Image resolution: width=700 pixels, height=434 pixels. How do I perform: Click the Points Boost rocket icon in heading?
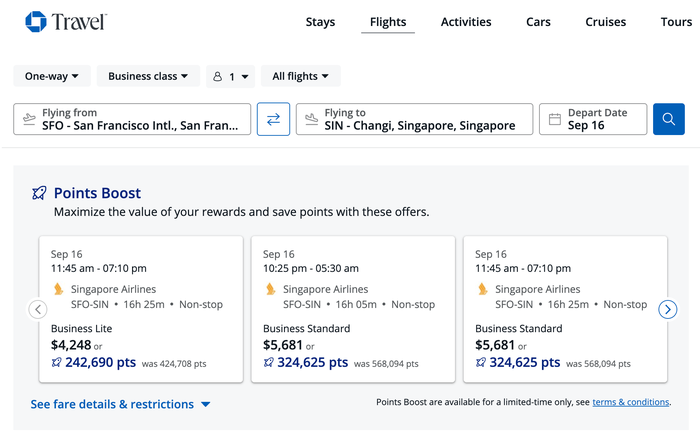click(x=39, y=193)
